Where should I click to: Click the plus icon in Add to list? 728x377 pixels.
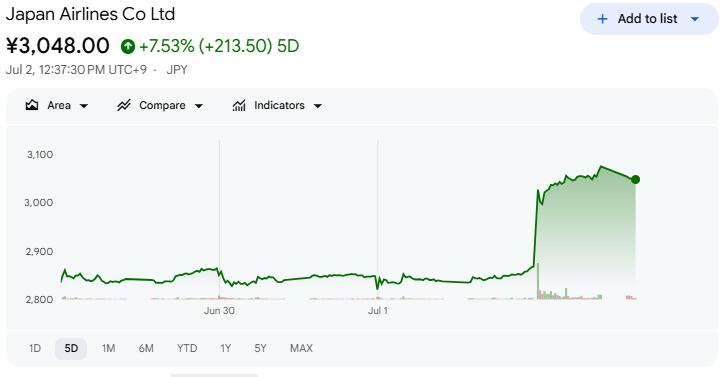pyautogui.click(x=602, y=19)
